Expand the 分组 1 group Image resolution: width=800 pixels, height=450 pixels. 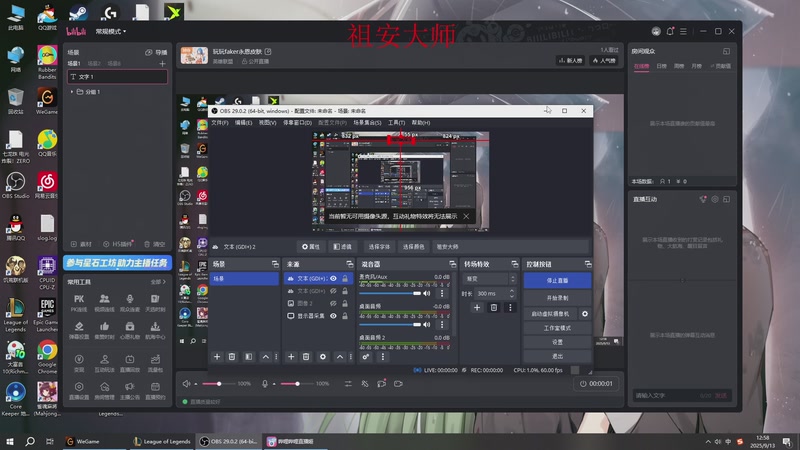click(x=72, y=92)
